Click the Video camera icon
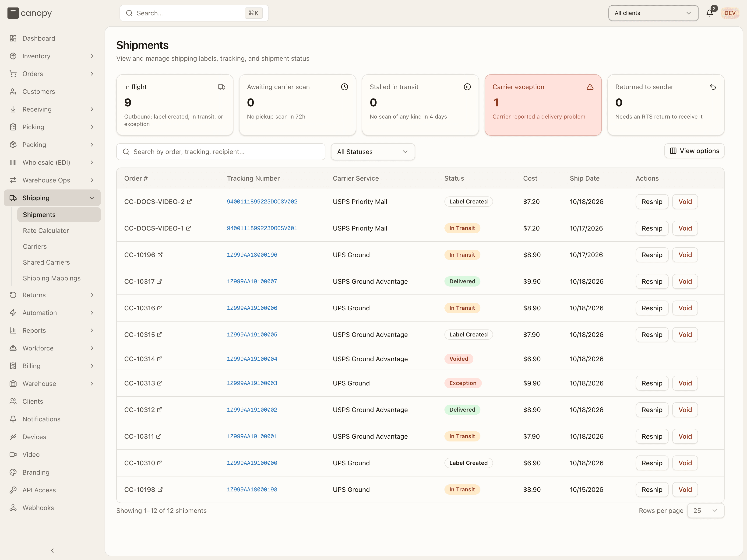 coord(13,454)
